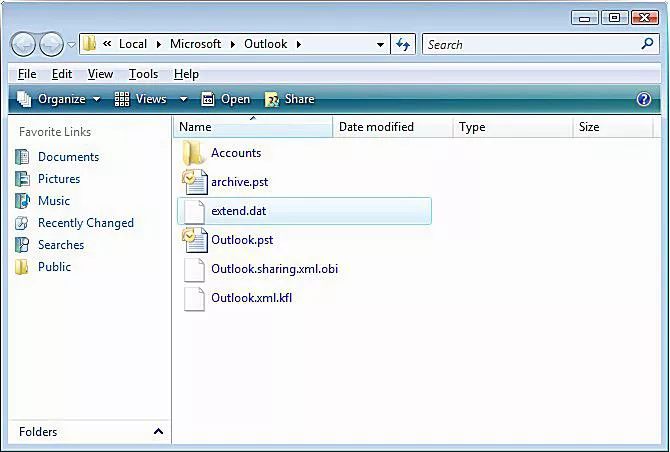670x452 pixels.
Task: Click the Public folder icon
Action: click(x=22, y=267)
